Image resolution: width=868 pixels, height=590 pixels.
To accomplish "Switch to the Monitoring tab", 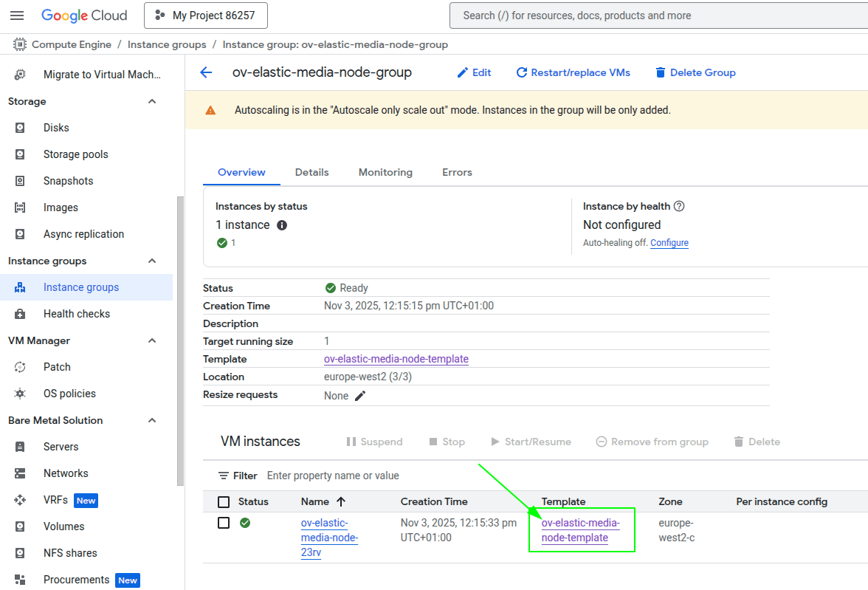I will click(x=385, y=172).
